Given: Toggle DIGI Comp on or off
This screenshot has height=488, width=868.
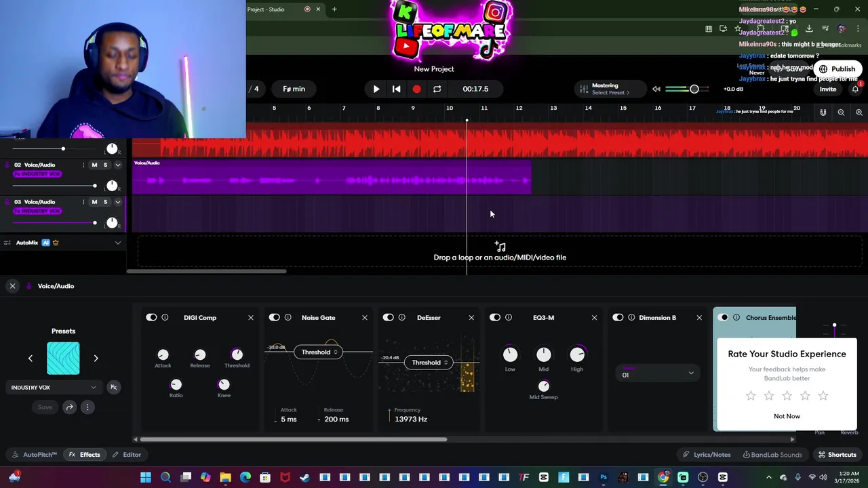Looking at the screenshot, I should (x=151, y=317).
